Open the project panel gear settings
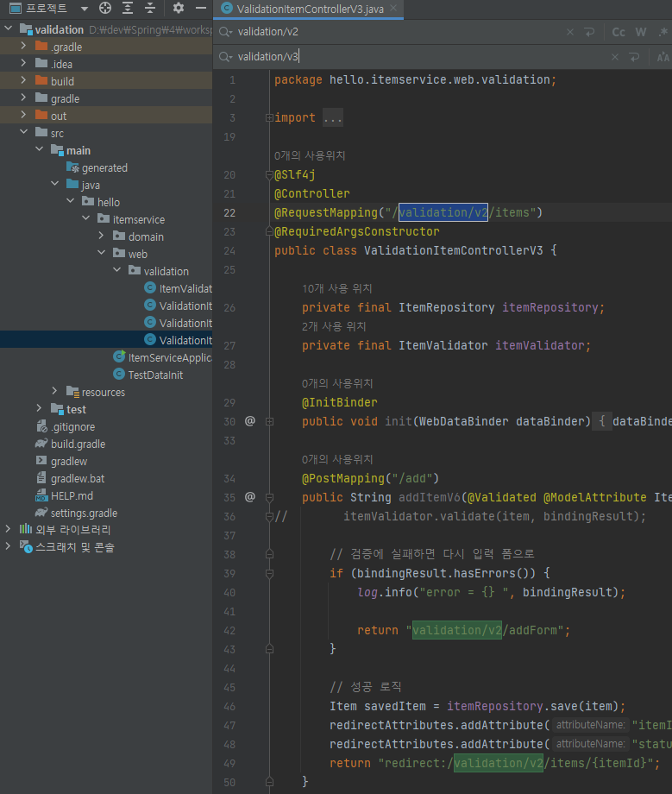Screen dimensions: 672x794 [x=178, y=8]
